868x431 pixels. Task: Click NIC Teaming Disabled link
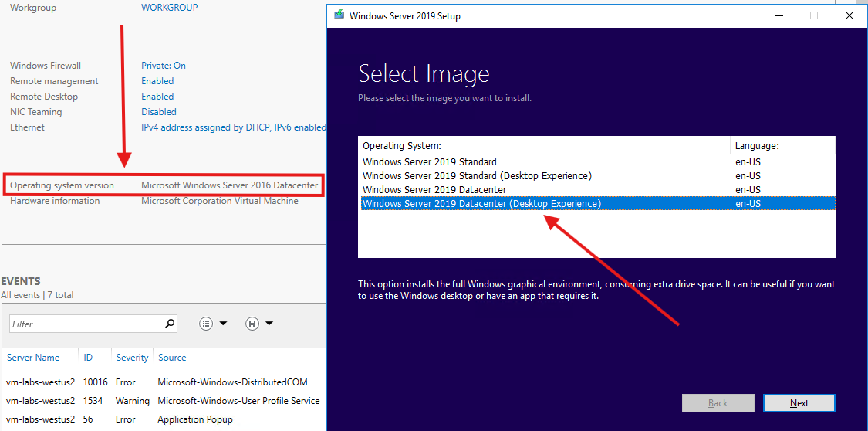[158, 112]
